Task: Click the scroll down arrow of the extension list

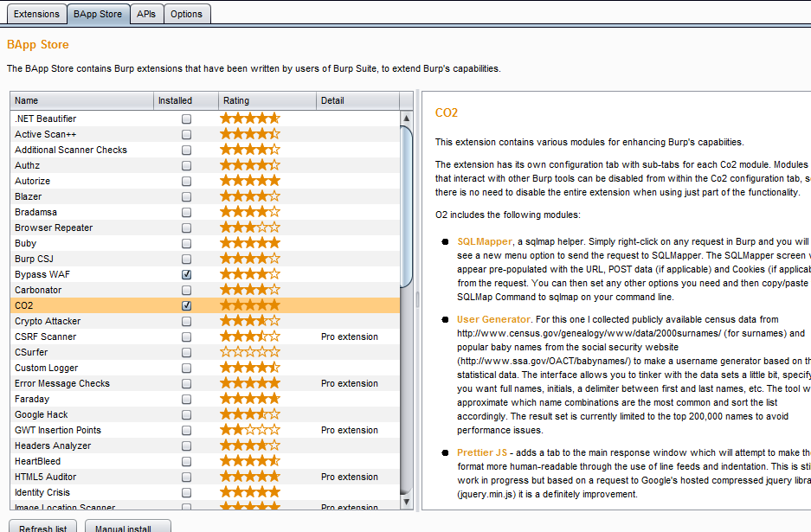Action: 407,502
